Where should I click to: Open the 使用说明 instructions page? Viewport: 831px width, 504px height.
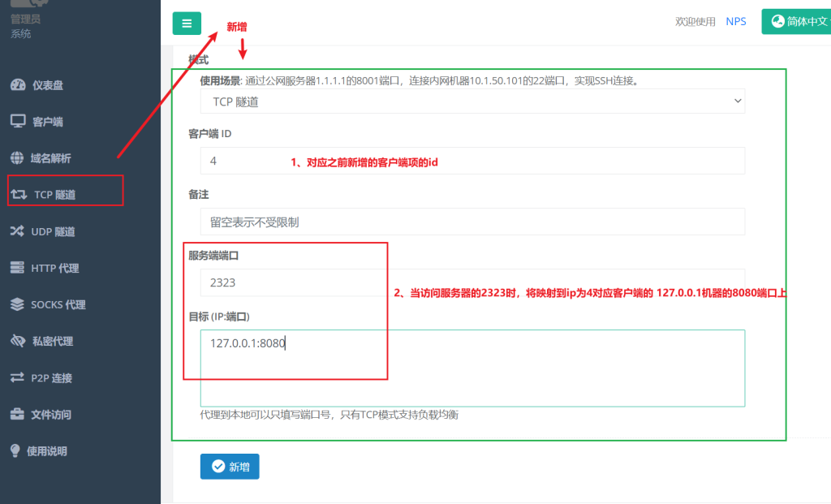click(x=52, y=450)
